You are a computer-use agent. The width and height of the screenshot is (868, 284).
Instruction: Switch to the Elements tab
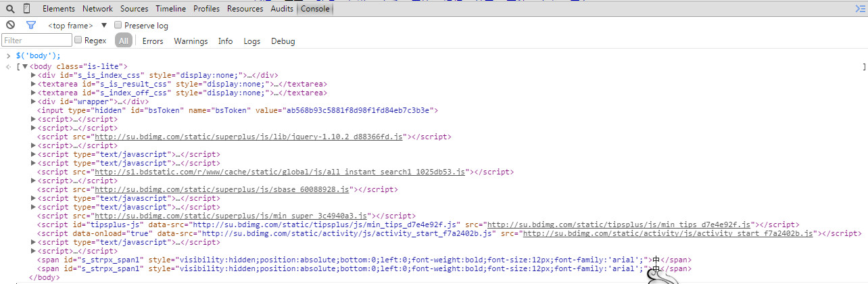coord(59,9)
